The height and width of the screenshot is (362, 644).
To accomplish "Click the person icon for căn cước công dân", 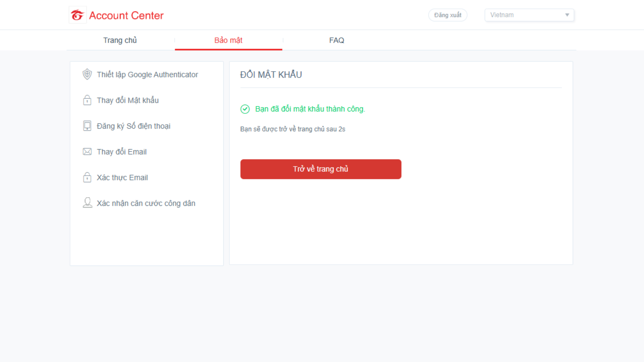I will click(x=87, y=203).
